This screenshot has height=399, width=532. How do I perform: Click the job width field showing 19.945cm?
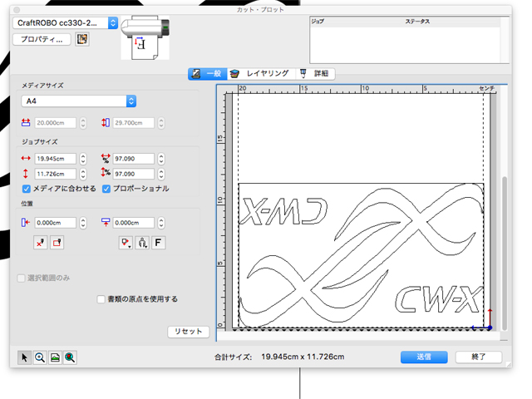(55, 159)
